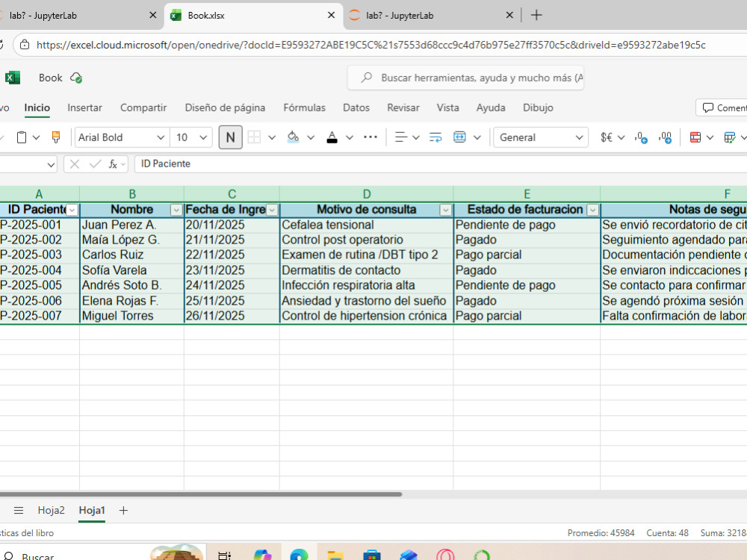Viewport: 747px width, 560px height.
Task: Open the Fórmulas ribbon tab
Action: [x=305, y=108]
